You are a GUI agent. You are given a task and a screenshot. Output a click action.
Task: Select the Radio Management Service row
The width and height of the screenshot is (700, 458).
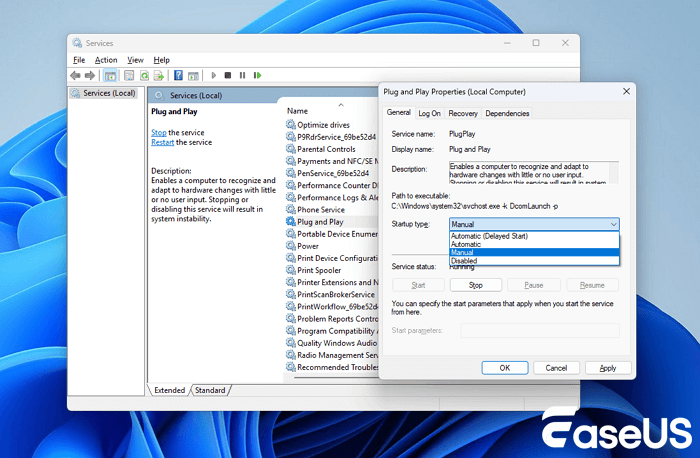point(331,355)
